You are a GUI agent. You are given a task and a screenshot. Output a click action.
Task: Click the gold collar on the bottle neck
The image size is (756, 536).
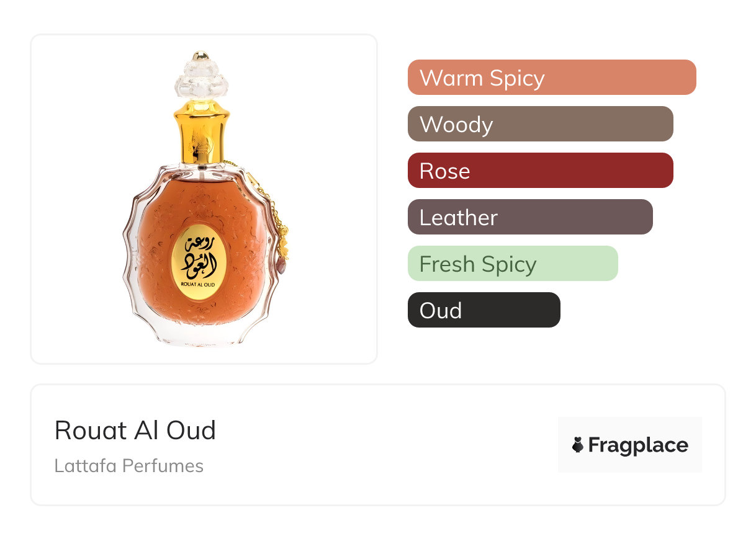point(202,135)
